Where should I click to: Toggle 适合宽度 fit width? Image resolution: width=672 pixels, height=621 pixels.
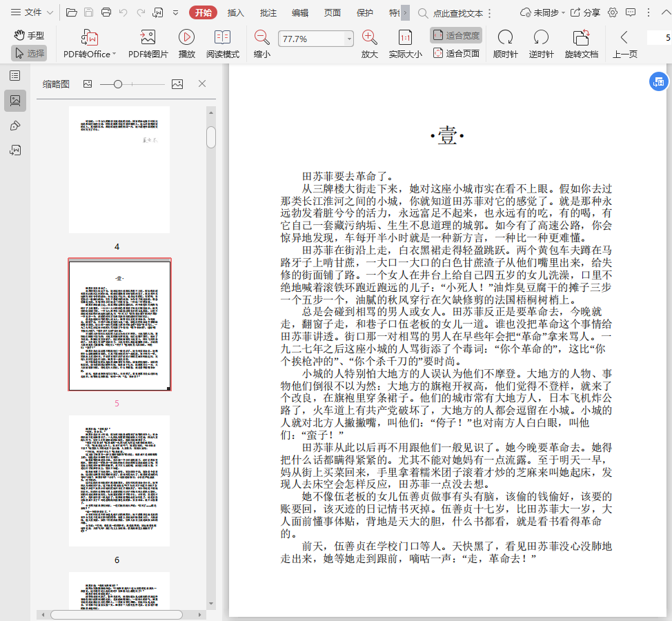[x=456, y=35]
